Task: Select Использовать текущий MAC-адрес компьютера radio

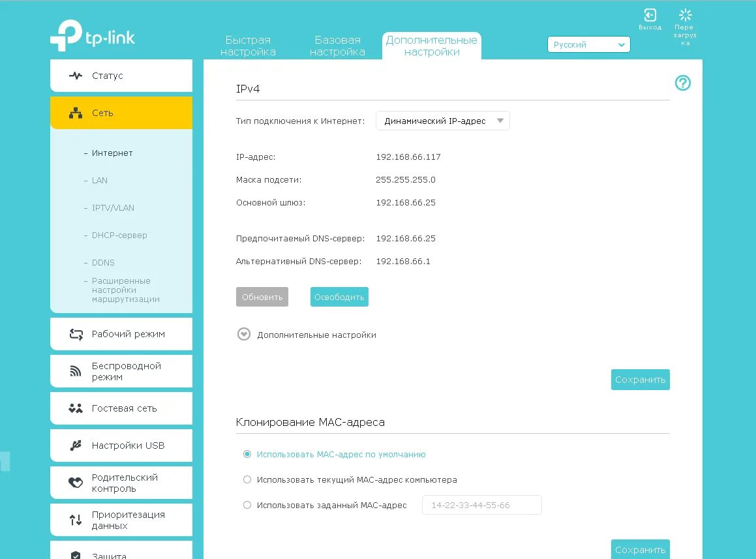Action: click(x=247, y=479)
